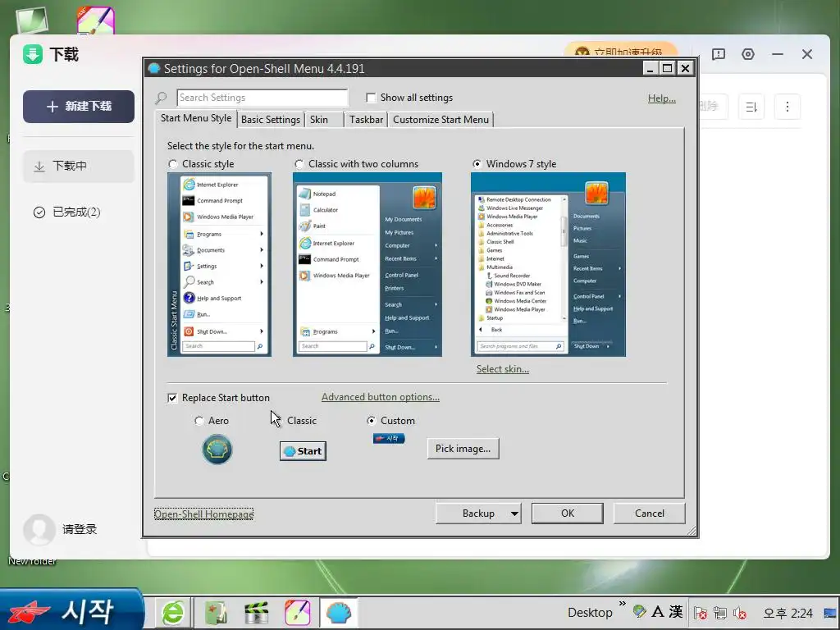Click the pencil language bar icon in tray

pyautogui.click(x=639, y=611)
